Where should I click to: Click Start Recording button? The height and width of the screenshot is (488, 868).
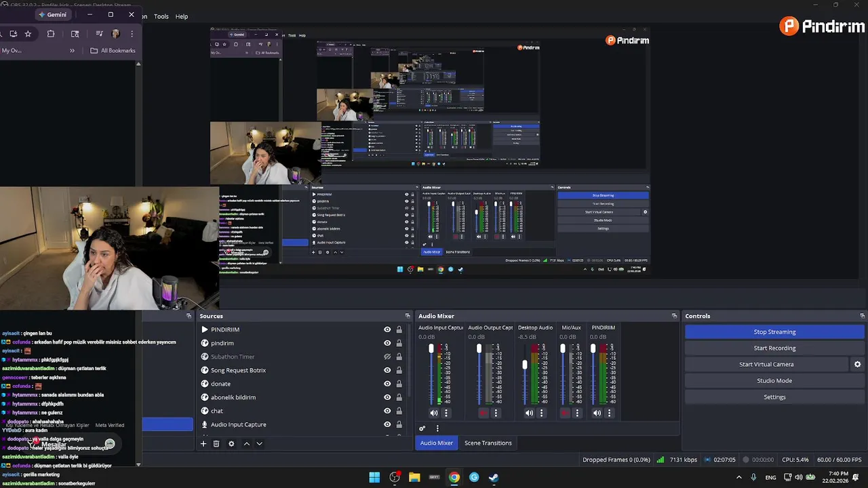tap(774, 348)
